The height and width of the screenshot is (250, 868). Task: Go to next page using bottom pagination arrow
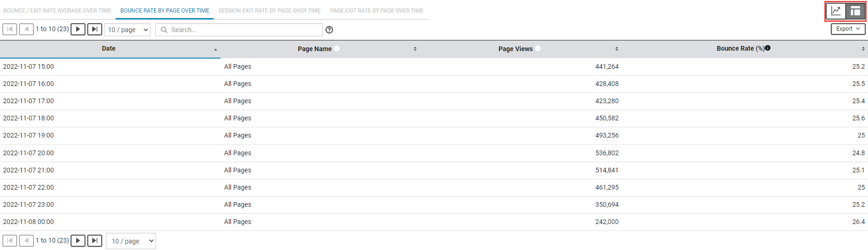click(78, 241)
